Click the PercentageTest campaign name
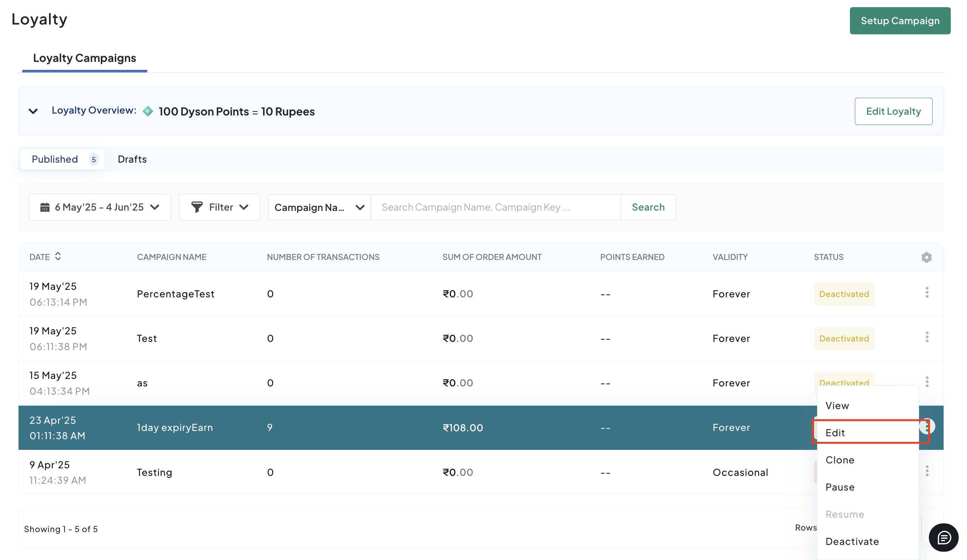The height and width of the screenshot is (560, 967). click(176, 294)
